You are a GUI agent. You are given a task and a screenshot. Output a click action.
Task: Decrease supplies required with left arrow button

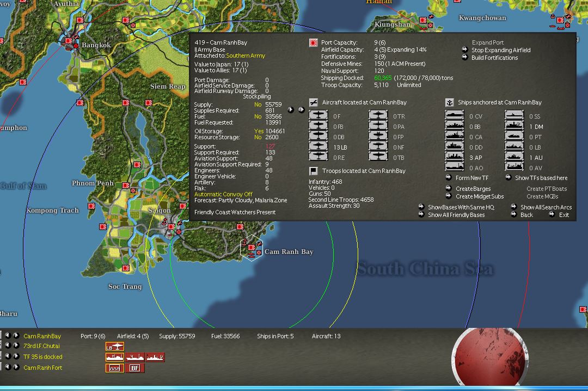[x=291, y=110]
